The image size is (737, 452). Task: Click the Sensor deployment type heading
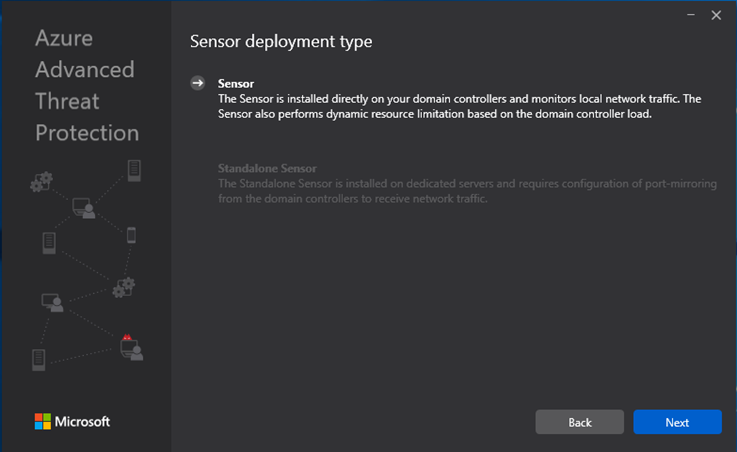coord(281,41)
